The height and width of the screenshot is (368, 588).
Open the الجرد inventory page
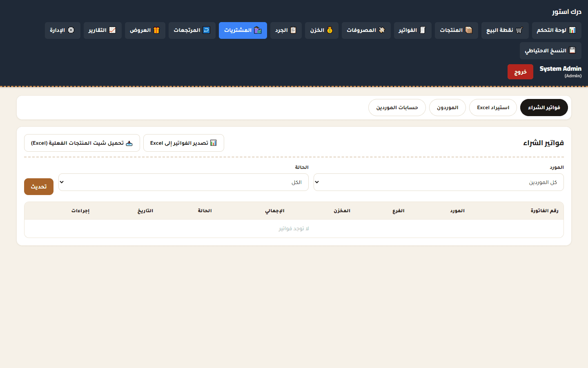(x=286, y=30)
